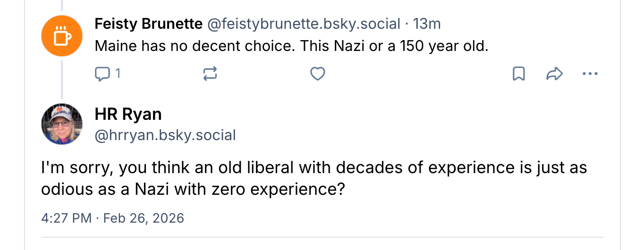Open the "Maine has no decent choice" post text
644x250 pixels.
pyautogui.click(x=291, y=46)
